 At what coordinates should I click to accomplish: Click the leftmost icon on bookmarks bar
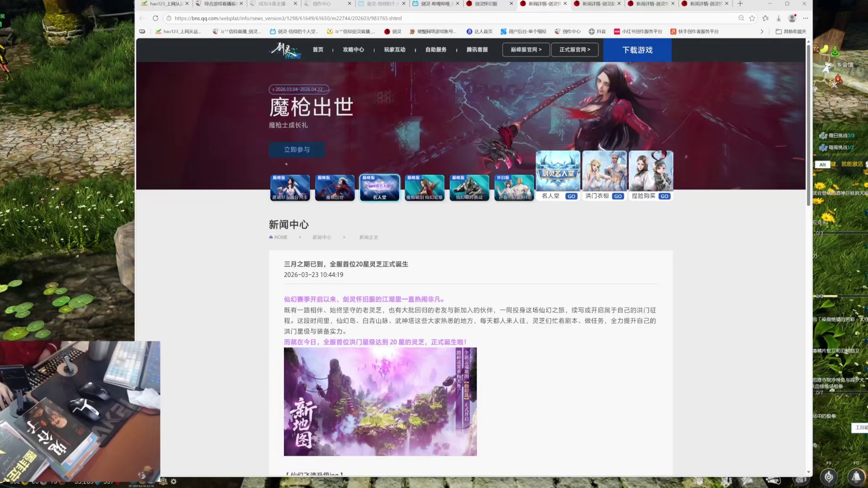coord(142,31)
